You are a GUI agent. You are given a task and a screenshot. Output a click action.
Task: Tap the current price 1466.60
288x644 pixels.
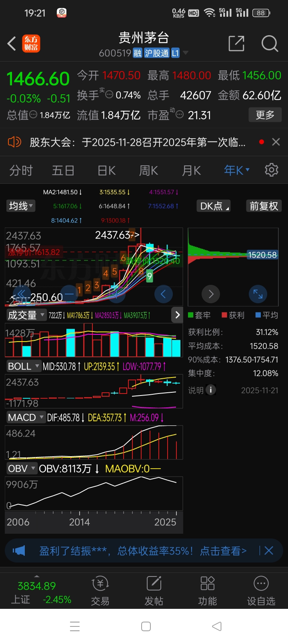(38, 79)
